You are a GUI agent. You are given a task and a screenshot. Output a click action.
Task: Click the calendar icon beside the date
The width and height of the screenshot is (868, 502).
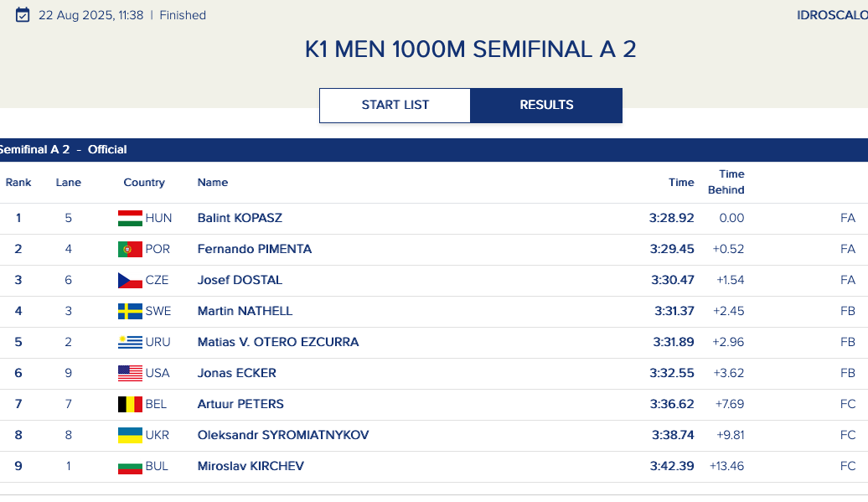click(23, 15)
